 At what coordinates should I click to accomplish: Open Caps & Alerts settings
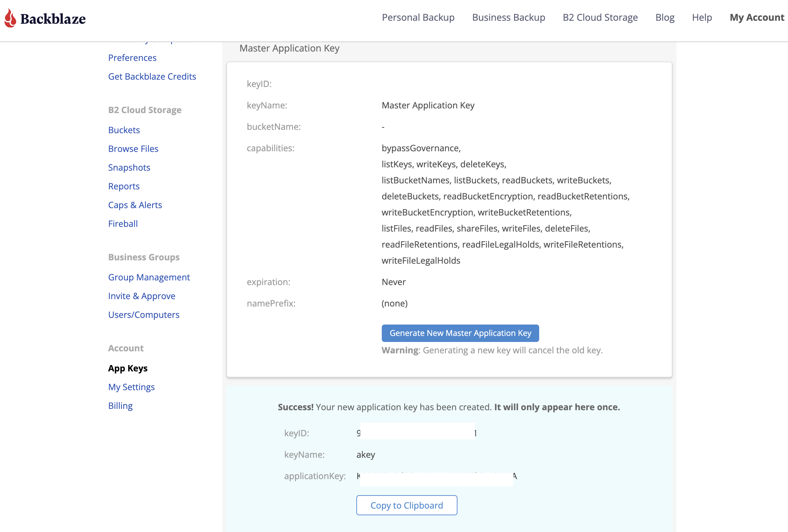pos(135,205)
